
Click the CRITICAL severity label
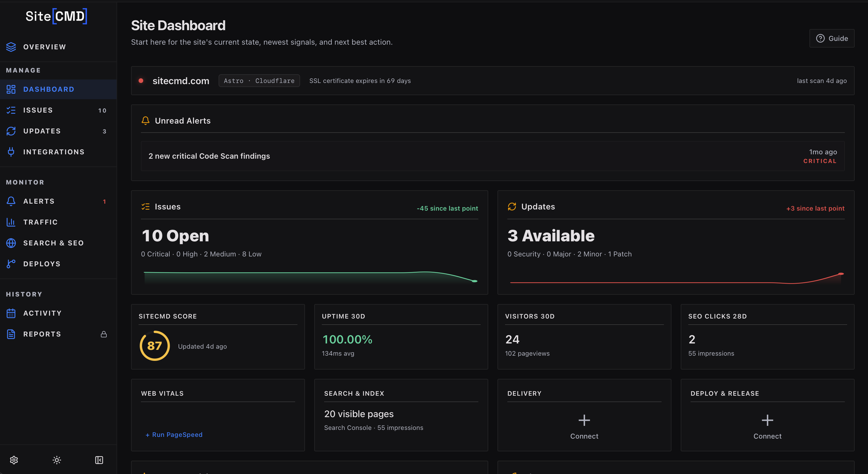[820, 161]
